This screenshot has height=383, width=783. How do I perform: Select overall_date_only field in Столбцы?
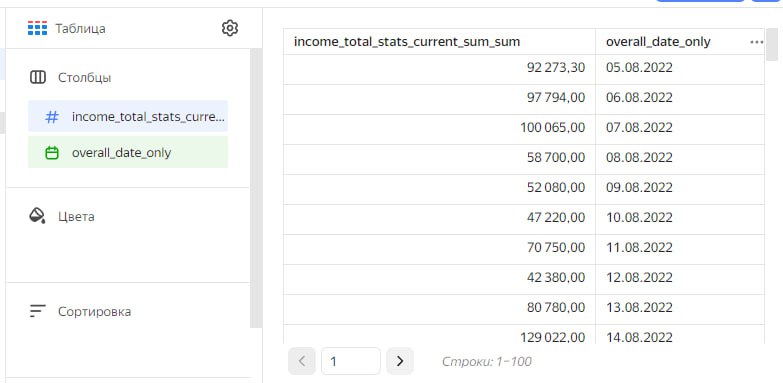coord(128,152)
